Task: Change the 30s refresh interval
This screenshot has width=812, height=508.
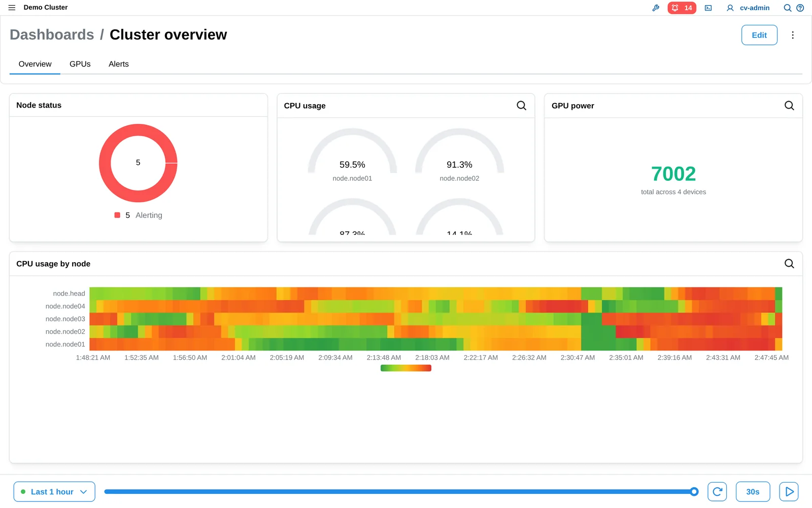Action: coord(753,492)
